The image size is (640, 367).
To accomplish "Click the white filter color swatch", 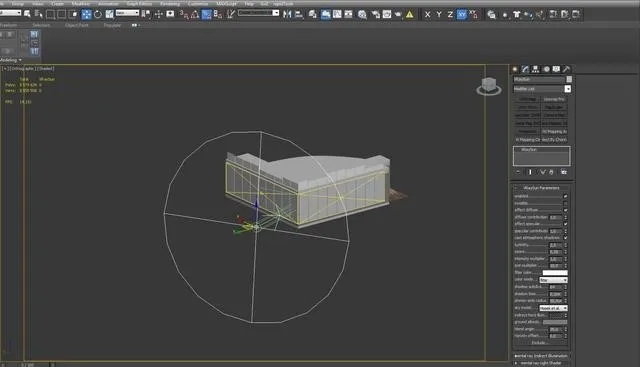I will tap(555, 273).
